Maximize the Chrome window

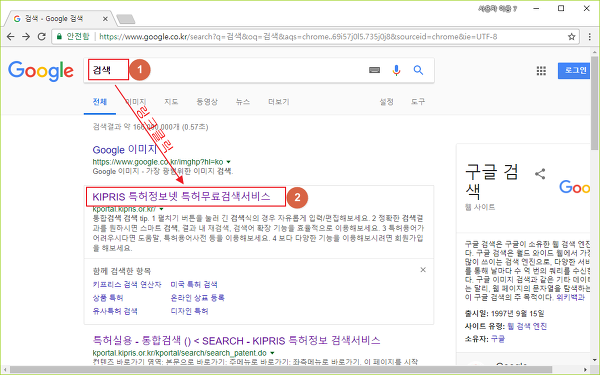561,8
